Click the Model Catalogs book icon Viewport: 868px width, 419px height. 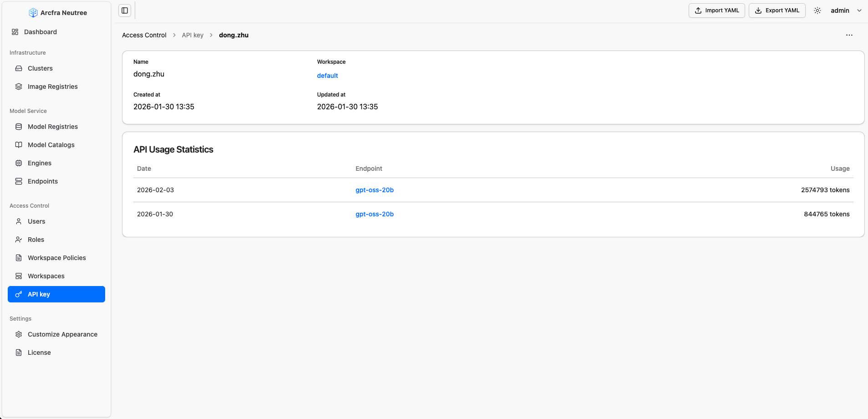point(19,145)
